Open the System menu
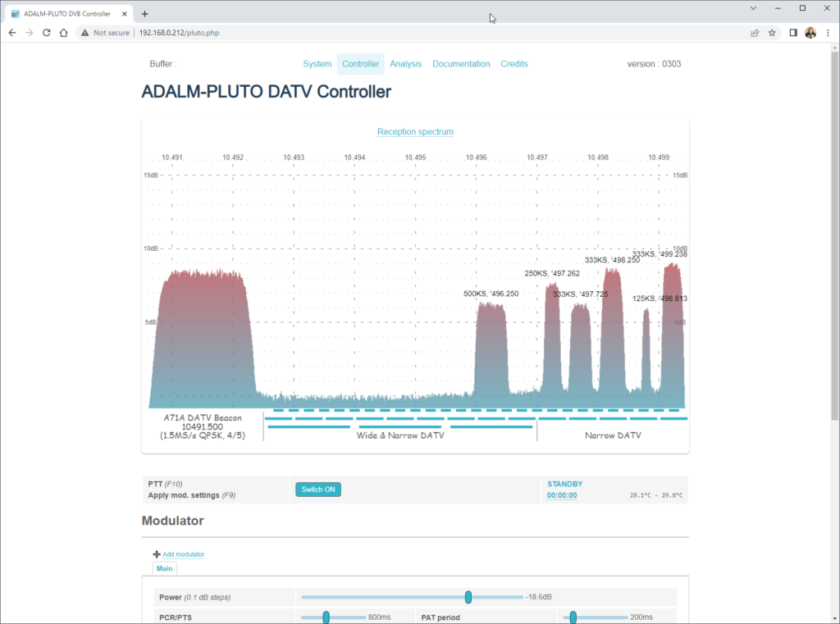 click(x=317, y=64)
